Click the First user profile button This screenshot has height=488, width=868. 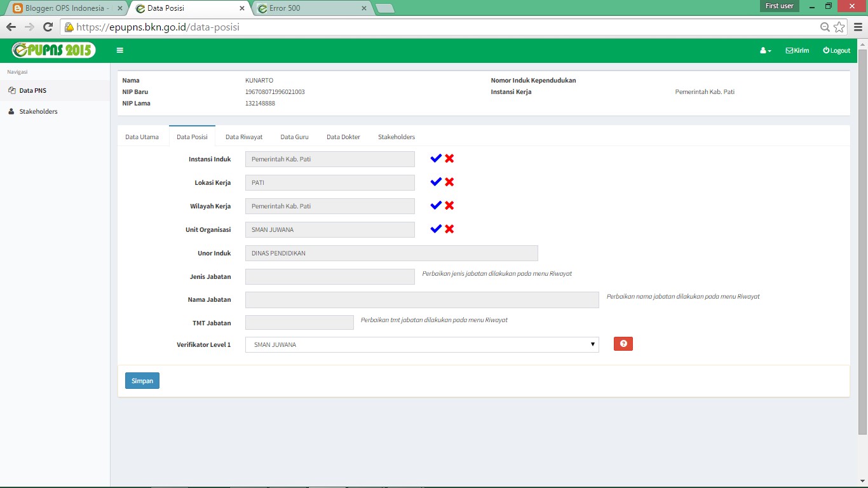pyautogui.click(x=780, y=6)
